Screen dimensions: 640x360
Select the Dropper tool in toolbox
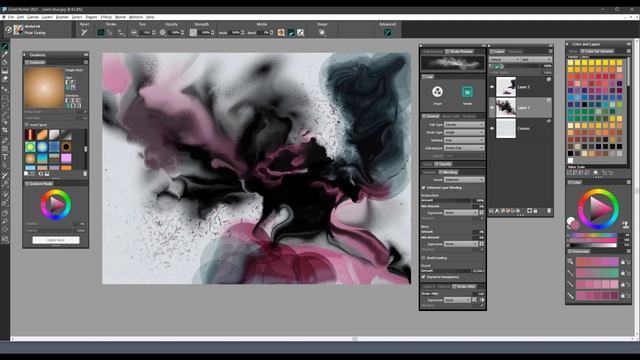click(5, 54)
